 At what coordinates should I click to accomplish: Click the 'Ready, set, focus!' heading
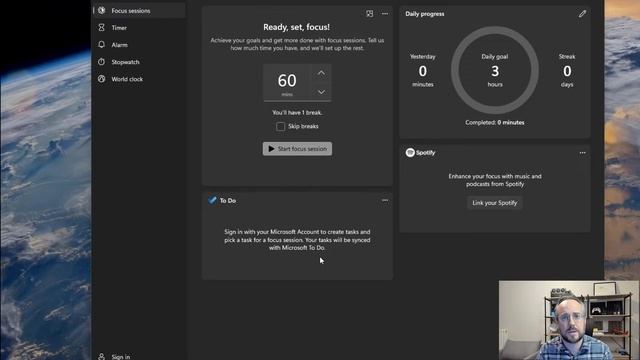297,27
